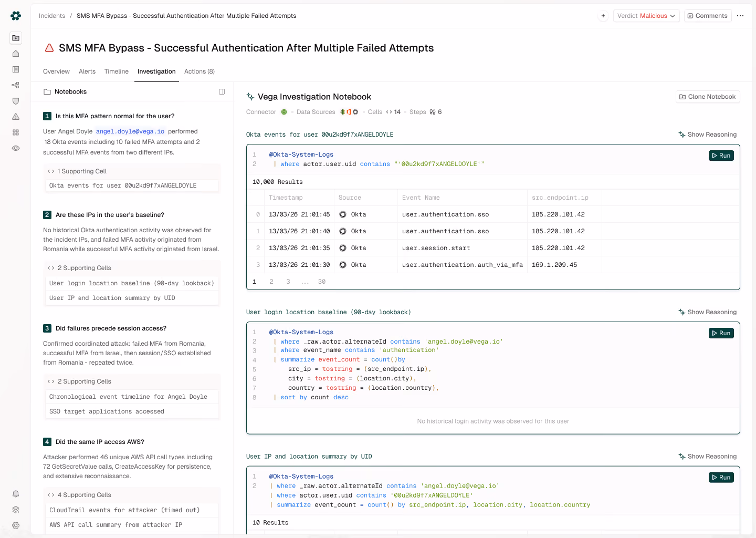
Task: Click the Steps binoculars icon
Action: pos(433,112)
